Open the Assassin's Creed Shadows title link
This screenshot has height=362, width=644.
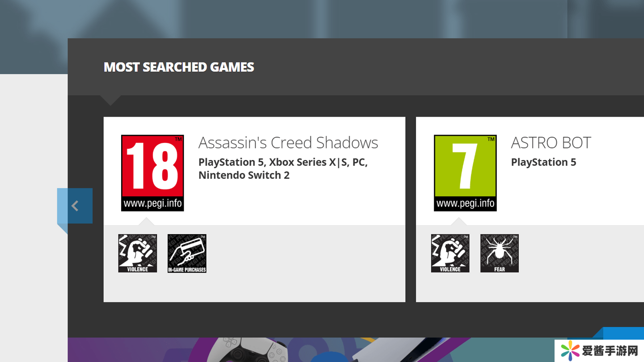(x=288, y=143)
